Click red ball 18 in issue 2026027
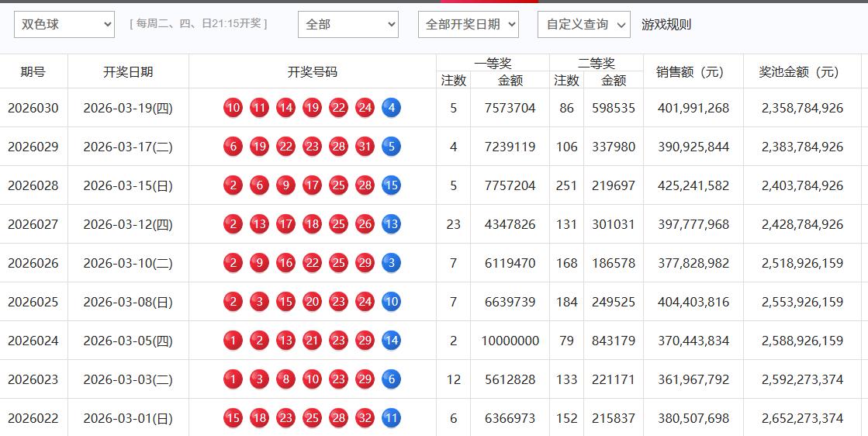 click(312, 223)
